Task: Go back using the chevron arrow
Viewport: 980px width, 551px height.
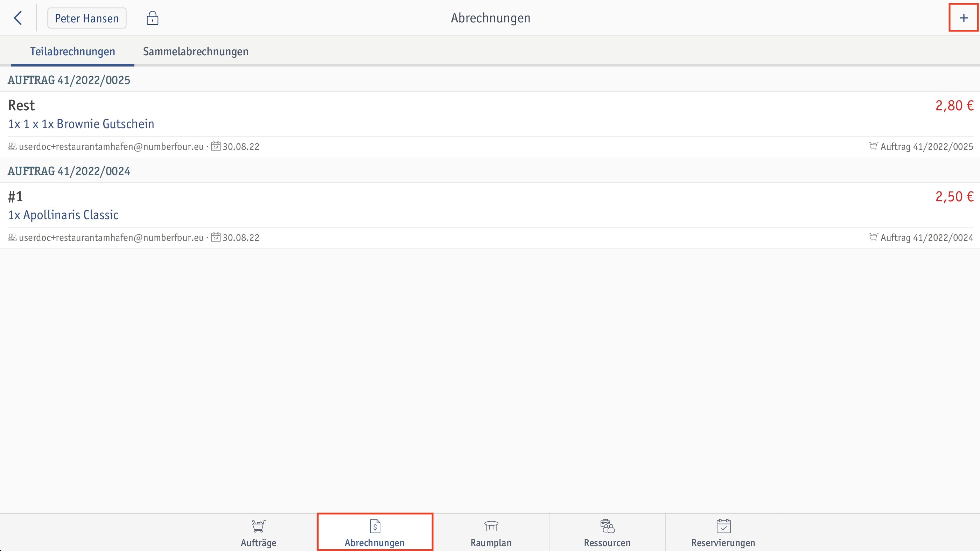Action: tap(18, 18)
